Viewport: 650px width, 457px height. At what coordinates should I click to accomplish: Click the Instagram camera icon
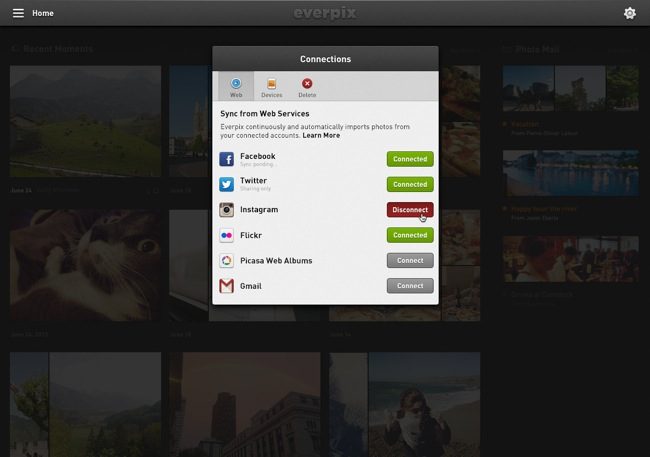(226, 210)
